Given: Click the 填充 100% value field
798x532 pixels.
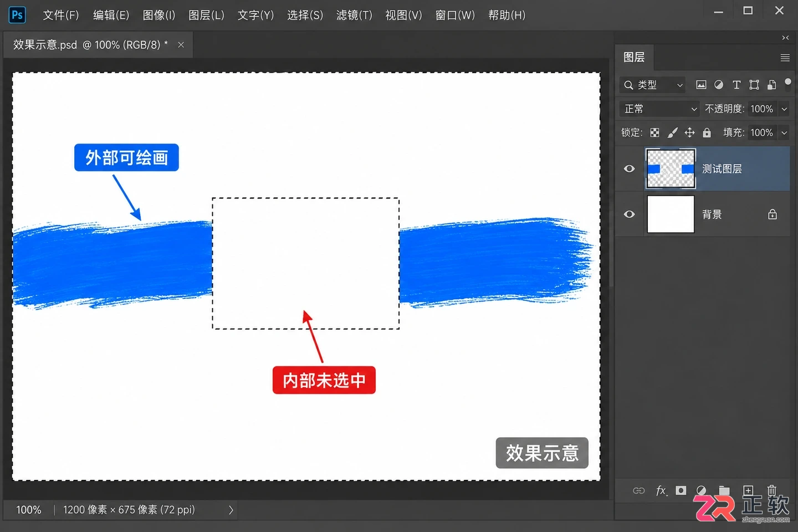Looking at the screenshot, I should coord(762,132).
